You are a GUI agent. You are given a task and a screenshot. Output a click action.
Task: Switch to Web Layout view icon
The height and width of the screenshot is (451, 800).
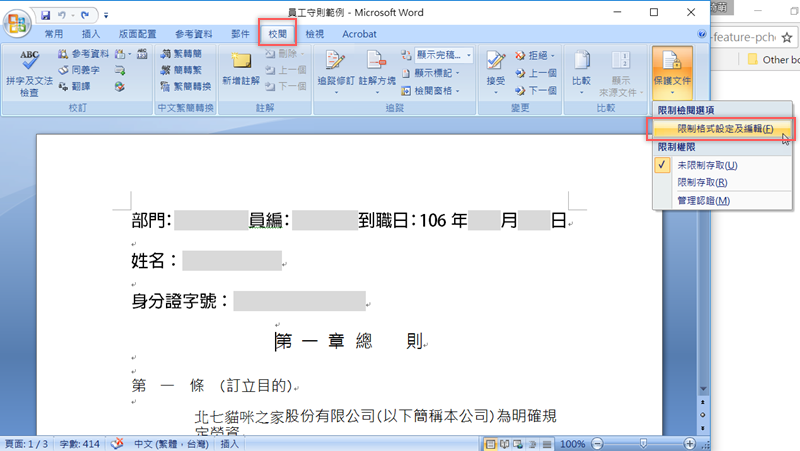tap(518, 444)
